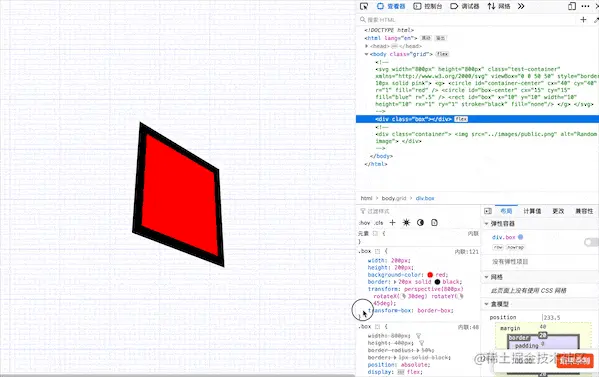The image size is (599, 377).
Task: Collapse the 盒模型 Box Model section
Action: click(x=486, y=304)
